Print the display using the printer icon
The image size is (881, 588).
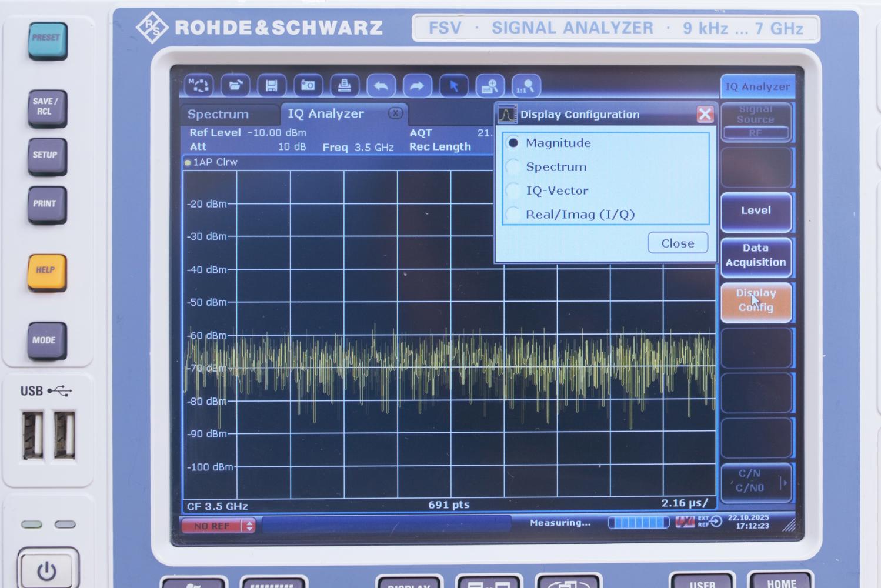[345, 85]
